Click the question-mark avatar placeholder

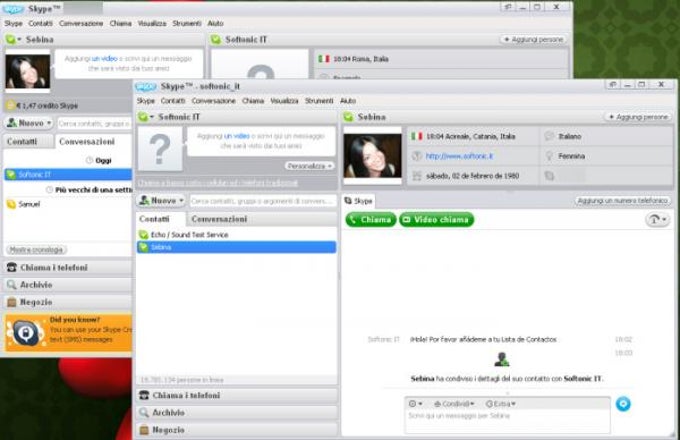(x=160, y=149)
